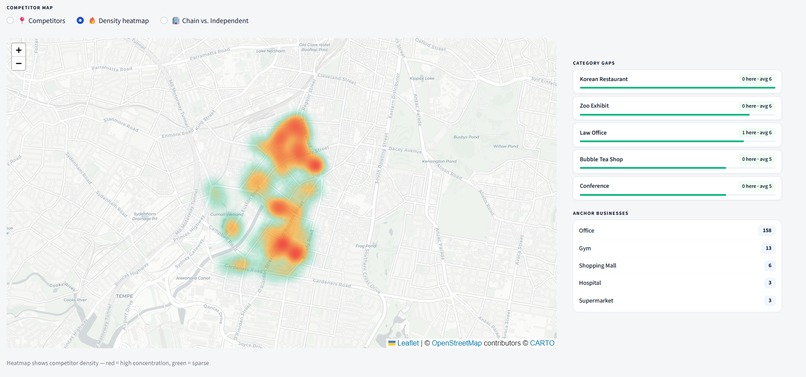
Task: Click the 13 count badge for Gym
Action: coord(768,248)
